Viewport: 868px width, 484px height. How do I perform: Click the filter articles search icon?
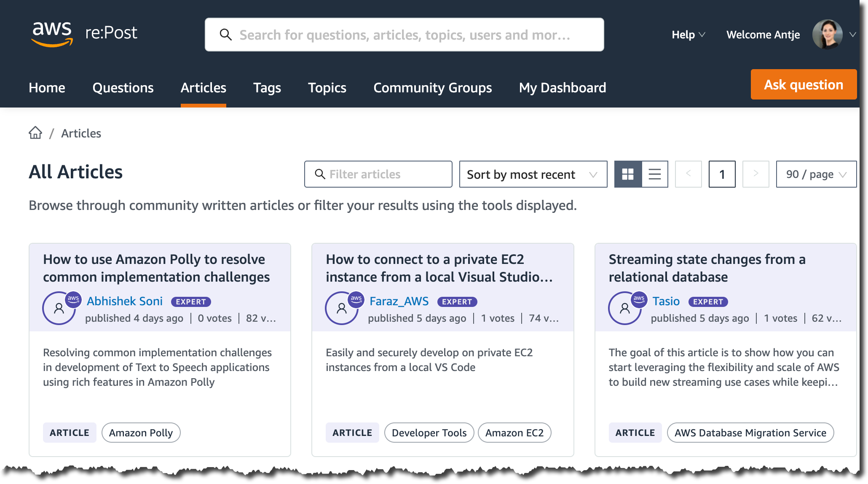point(319,174)
